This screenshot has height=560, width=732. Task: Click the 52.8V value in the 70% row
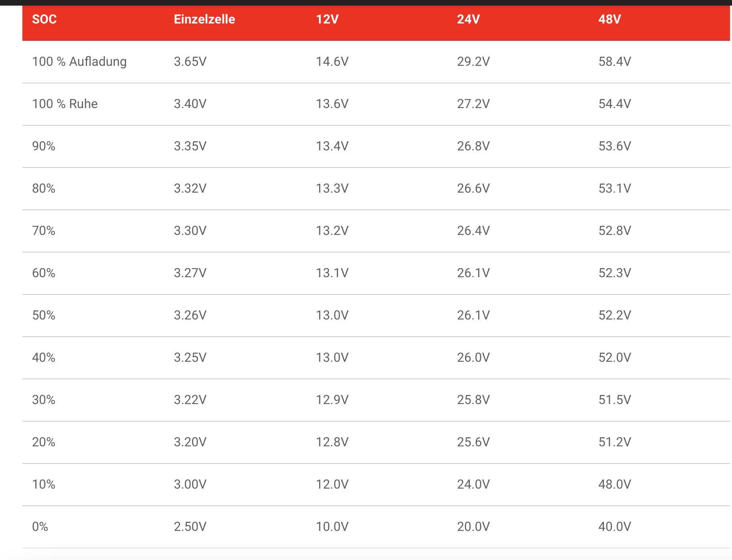coord(615,231)
